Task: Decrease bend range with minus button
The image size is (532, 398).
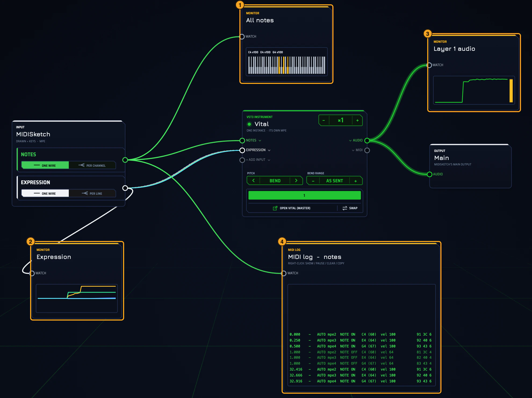Action: tap(313, 181)
